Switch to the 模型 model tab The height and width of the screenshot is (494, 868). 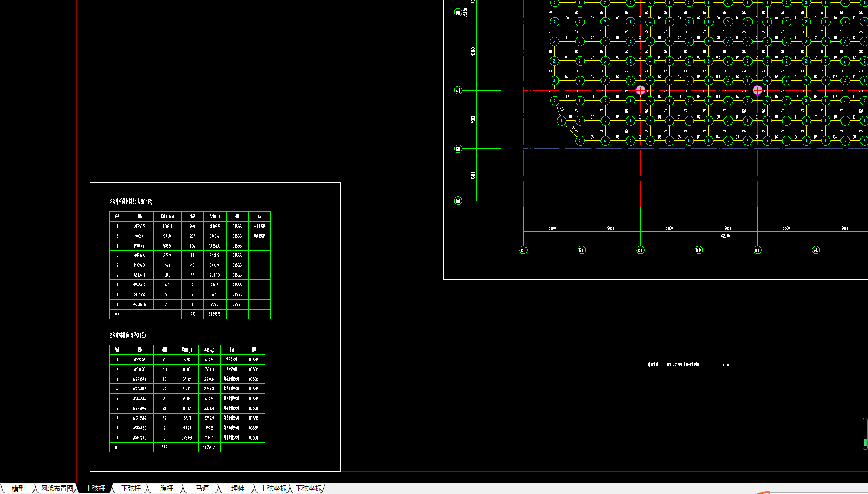[18, 489]
